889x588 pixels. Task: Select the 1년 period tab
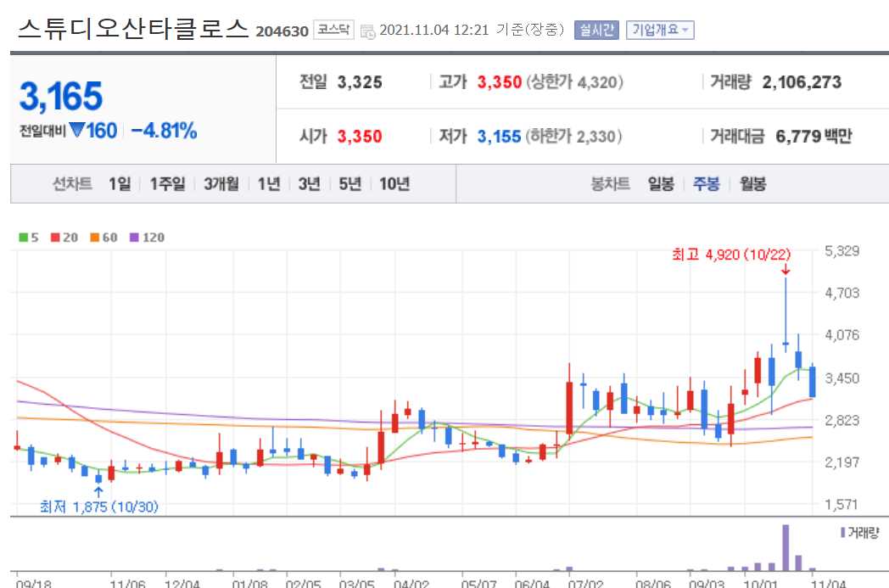click(267, 183)
